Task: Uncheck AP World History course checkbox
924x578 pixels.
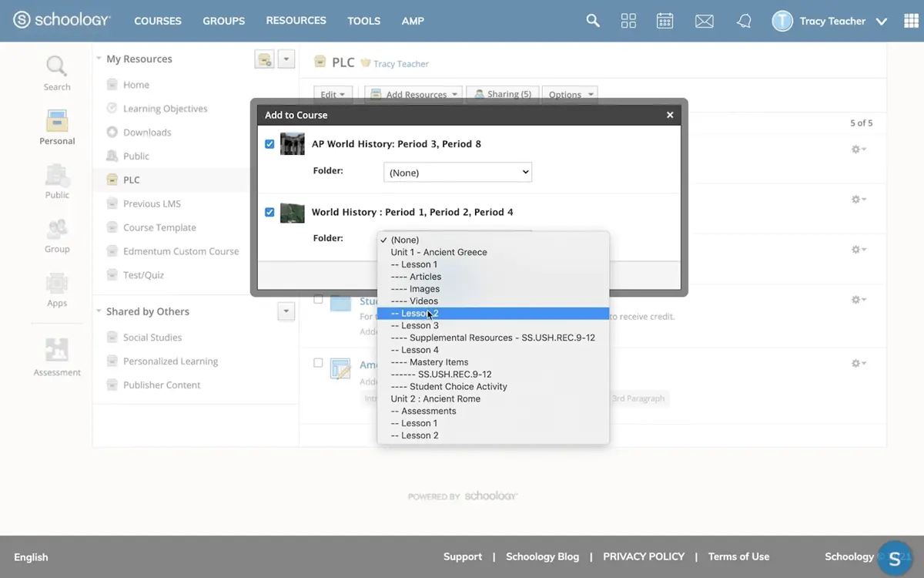Action: pyautogui.click(x=269, y=144)
